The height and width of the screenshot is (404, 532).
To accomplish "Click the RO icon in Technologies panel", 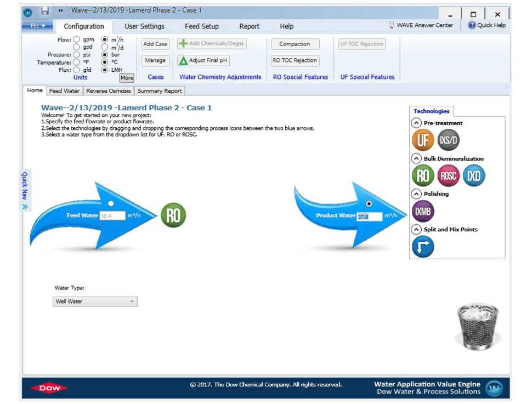I will point(423,176).
